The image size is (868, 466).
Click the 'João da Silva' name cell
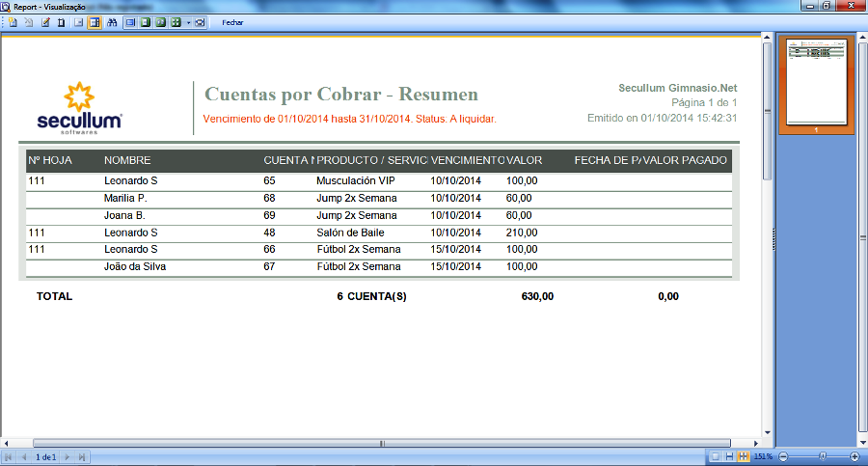134,266
